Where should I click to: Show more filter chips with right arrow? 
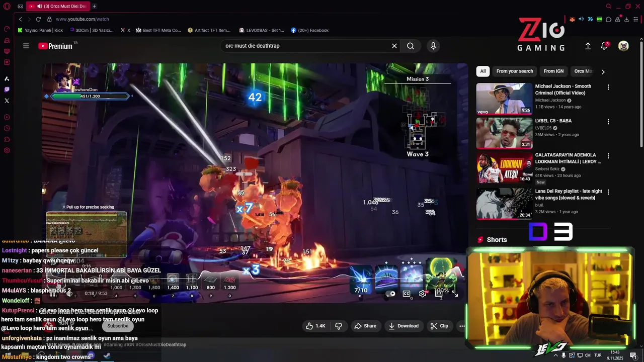[x=603, y=71]
